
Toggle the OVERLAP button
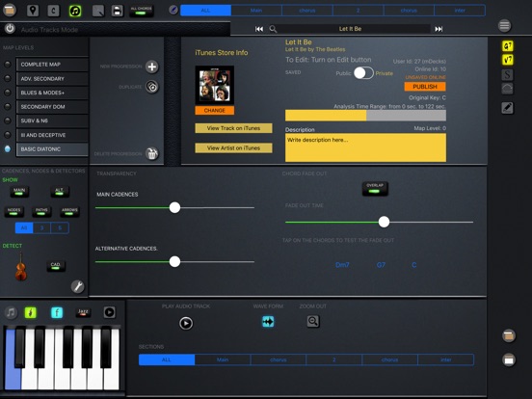(375, 188)
